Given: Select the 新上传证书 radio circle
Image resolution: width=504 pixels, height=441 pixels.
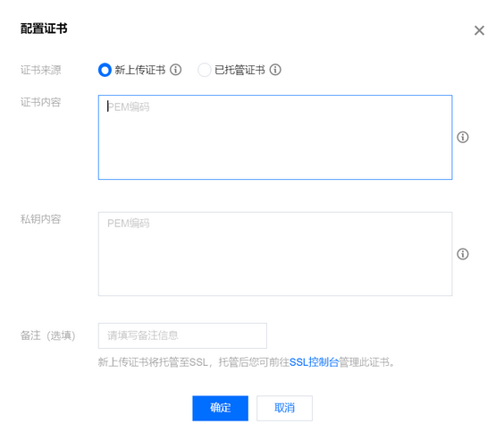Looking at the screenshot, I should (x=105, y=70).
